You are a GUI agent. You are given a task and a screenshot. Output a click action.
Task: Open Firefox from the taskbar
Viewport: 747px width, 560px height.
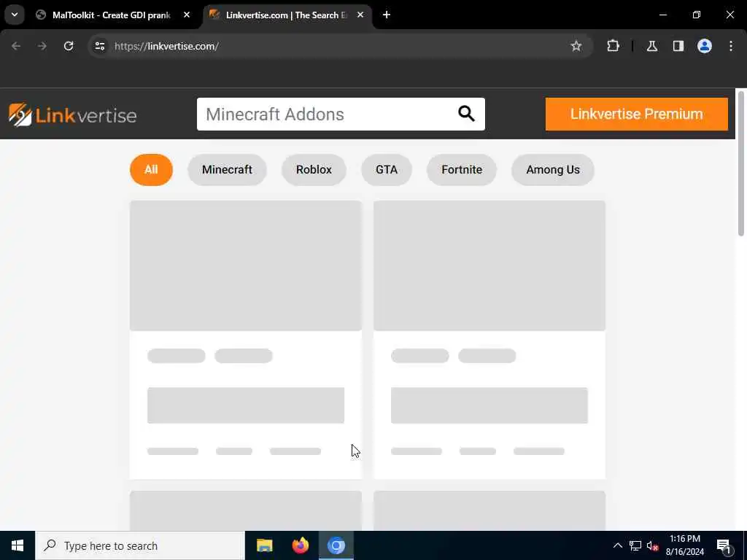[x=300, y=545]
